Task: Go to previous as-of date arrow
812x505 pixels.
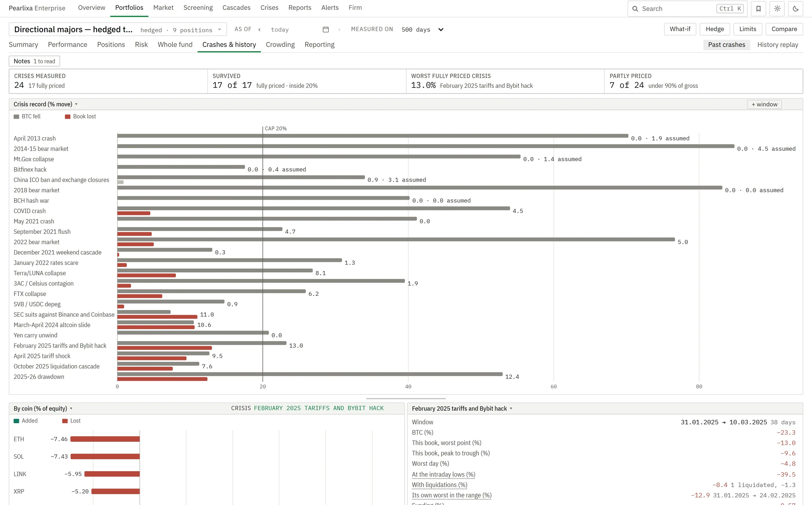Action: [x=260, y=30]
